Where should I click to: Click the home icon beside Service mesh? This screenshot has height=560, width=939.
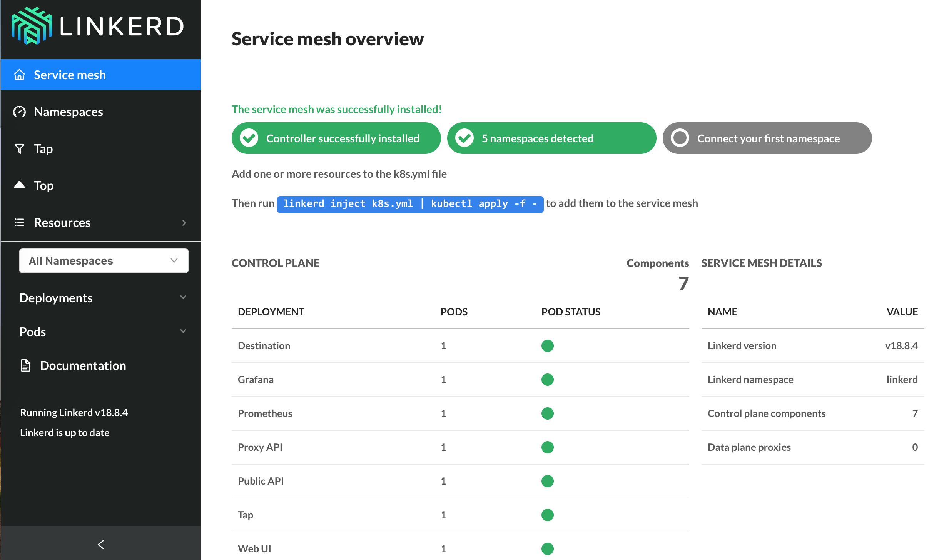(x=20, y=75)
